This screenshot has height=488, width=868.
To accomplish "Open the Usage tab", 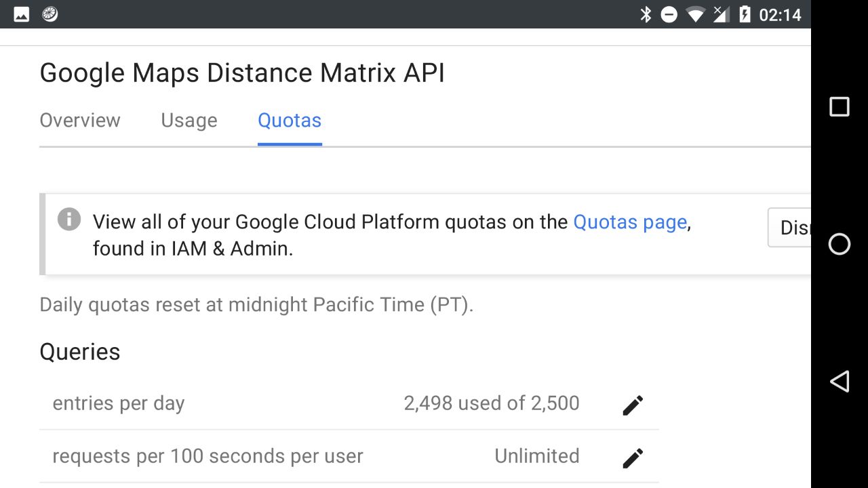I will click(x=189, y=121).
